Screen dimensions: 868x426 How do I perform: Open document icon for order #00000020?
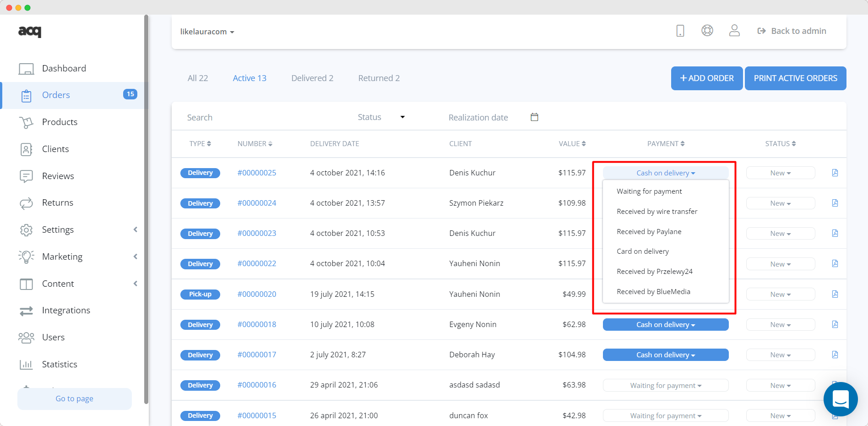(835, 294)
